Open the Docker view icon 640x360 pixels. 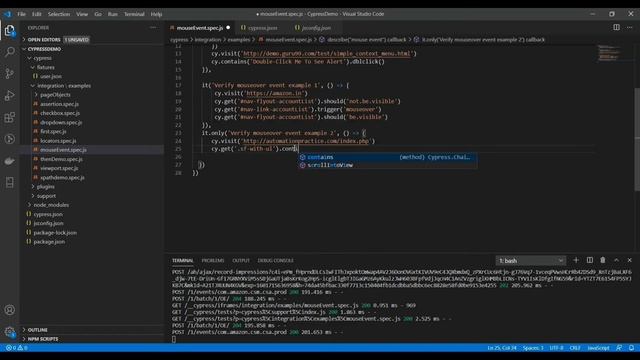point(9,161)
